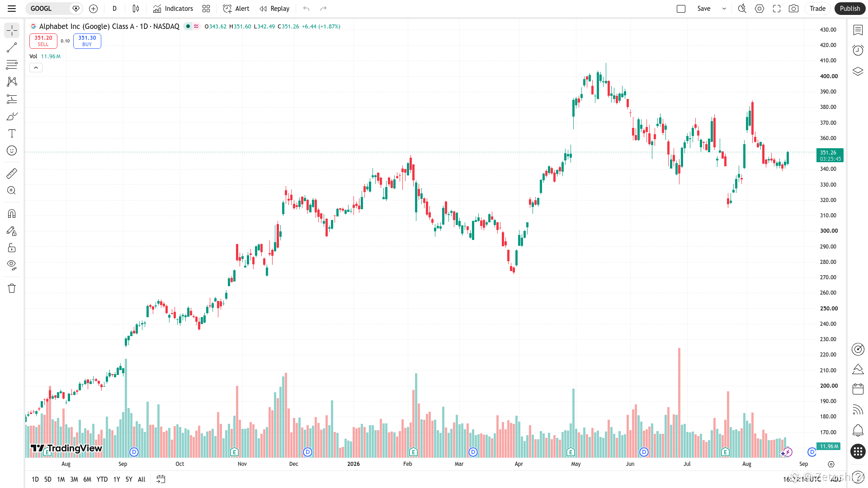
Task: Select the ruler measure tool
Action: (12, 173)
